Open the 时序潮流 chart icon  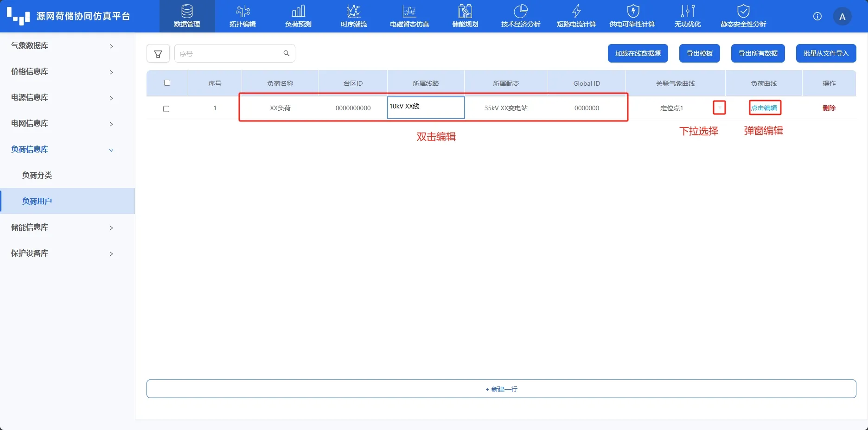click(354, 11)
